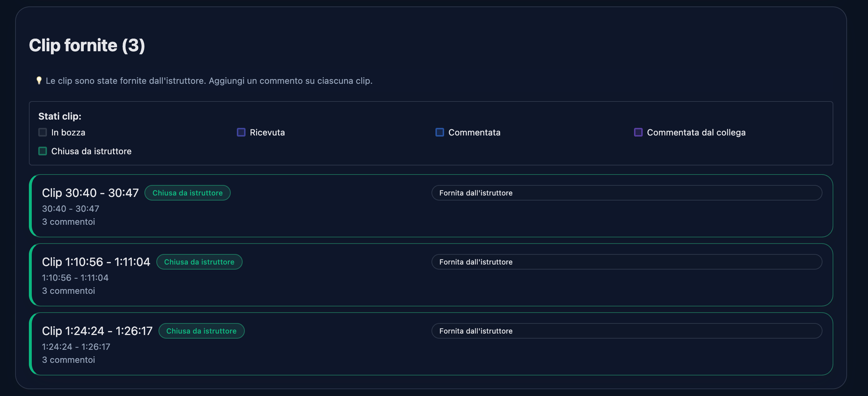The image size is (868, 396).
Task: Click 'Chiusa da istruttore' badge on clip 1:10:56
Action: point(199,262)
